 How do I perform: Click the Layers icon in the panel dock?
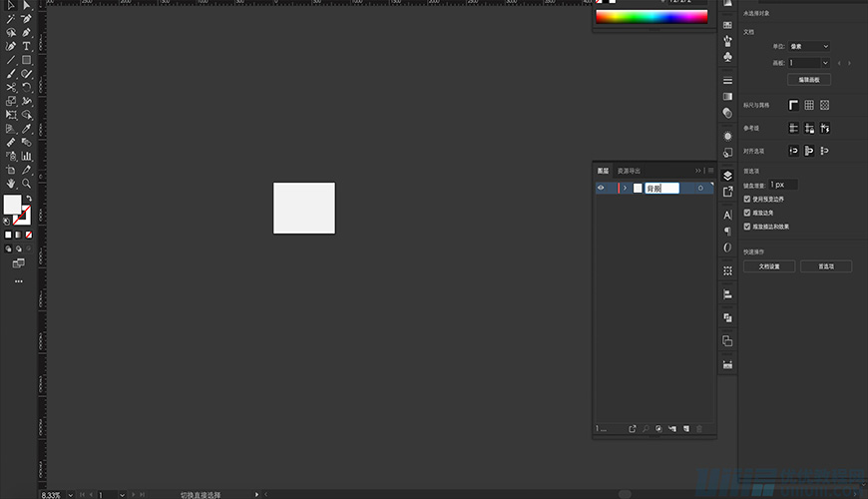point(727,176)
